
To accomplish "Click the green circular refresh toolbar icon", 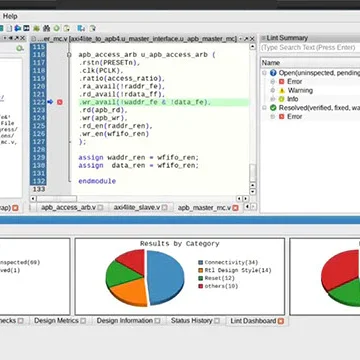I will coord(56,28).
